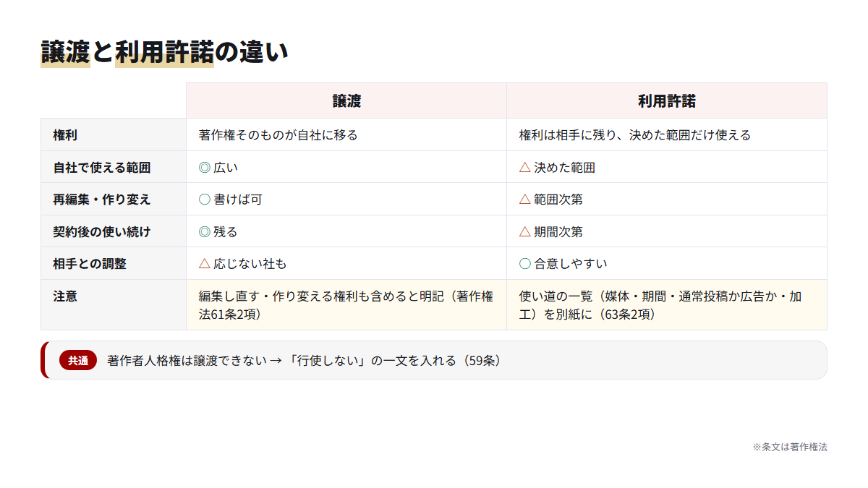Select the 利用許諾 column header

click(667, 101)
